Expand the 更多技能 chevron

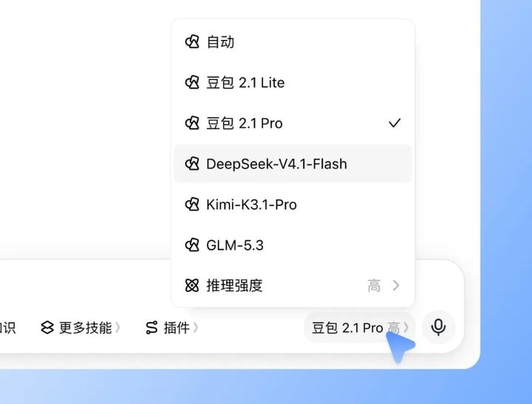pos(117,328)
